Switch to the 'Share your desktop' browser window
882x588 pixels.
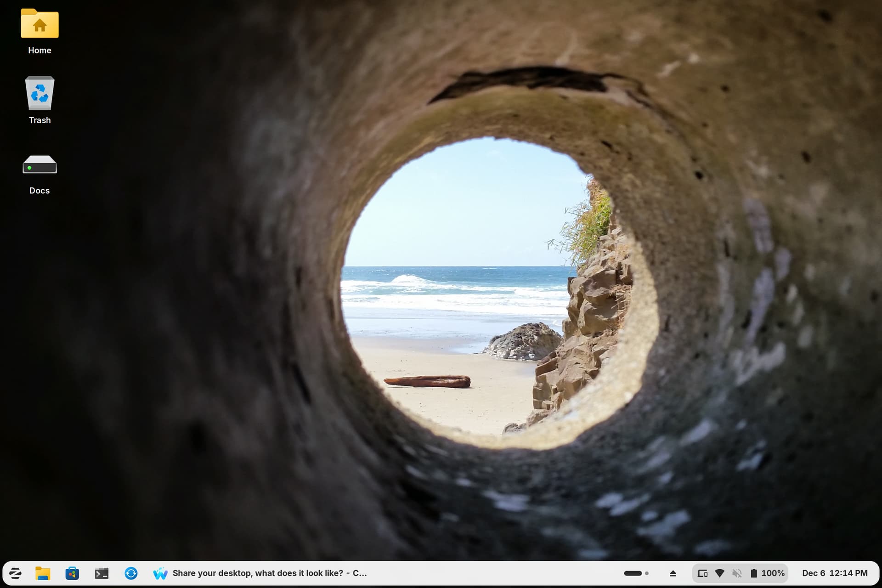[269, 573]
